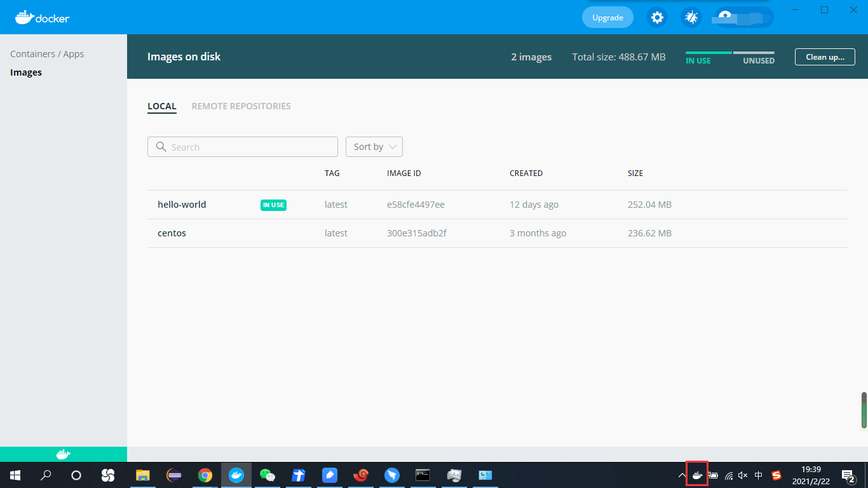Open Google Chrome from taskbar
The height and width of the screenshot is (488, 868).
[x=205, y=475]
